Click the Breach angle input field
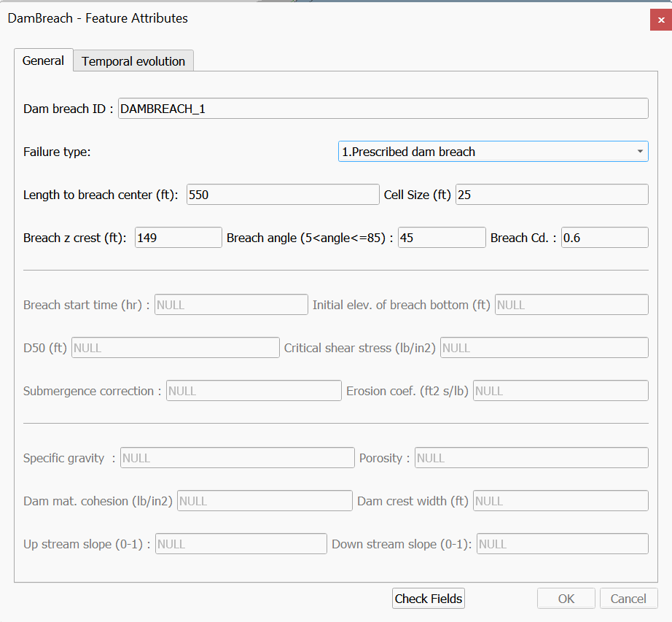Viewport: 672px width, 622px height. point(441,238)
